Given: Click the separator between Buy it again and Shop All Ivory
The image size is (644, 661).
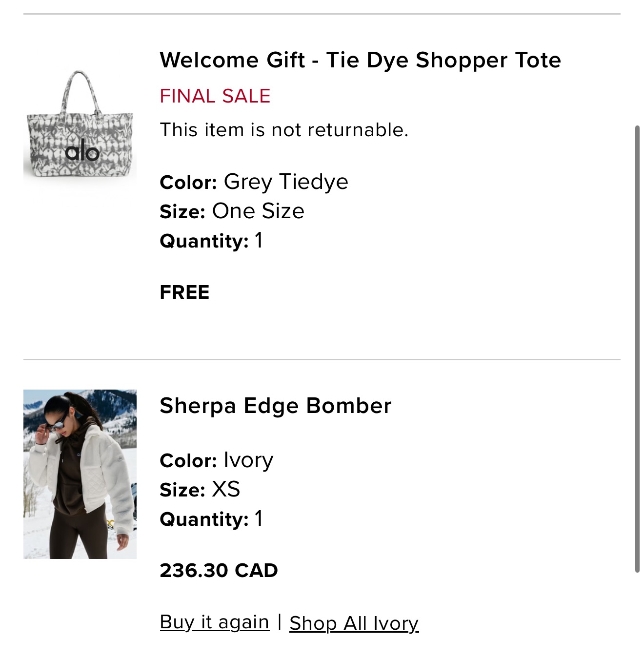Looking at the screenshot, I should tap(279, 621).
